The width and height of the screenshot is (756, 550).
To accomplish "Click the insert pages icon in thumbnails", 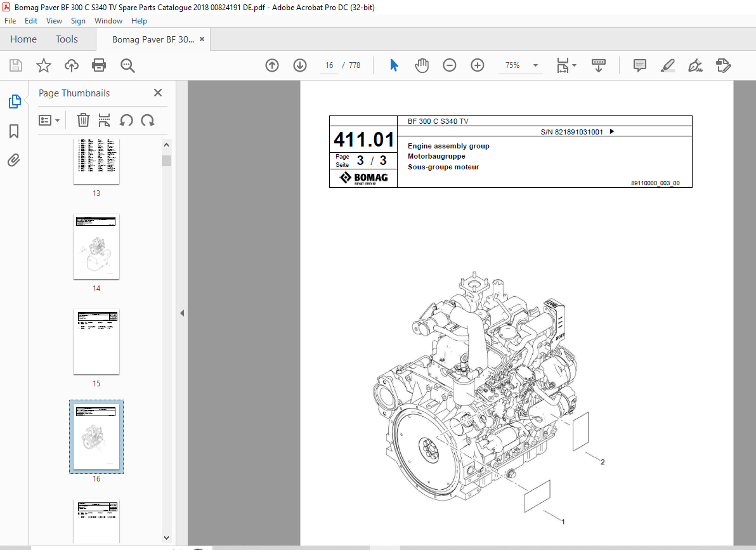I will click(x=104, y=120).
